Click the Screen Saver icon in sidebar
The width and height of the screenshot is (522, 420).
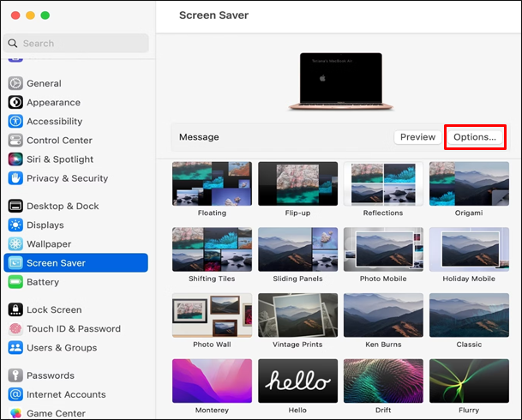(x=15, y=263)
